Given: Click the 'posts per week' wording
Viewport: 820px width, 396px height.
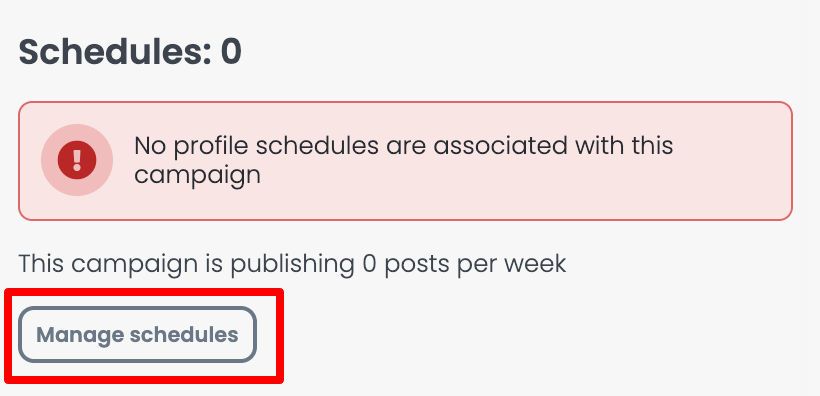Looking at the screenshot, I should click(x=475, y=264).
